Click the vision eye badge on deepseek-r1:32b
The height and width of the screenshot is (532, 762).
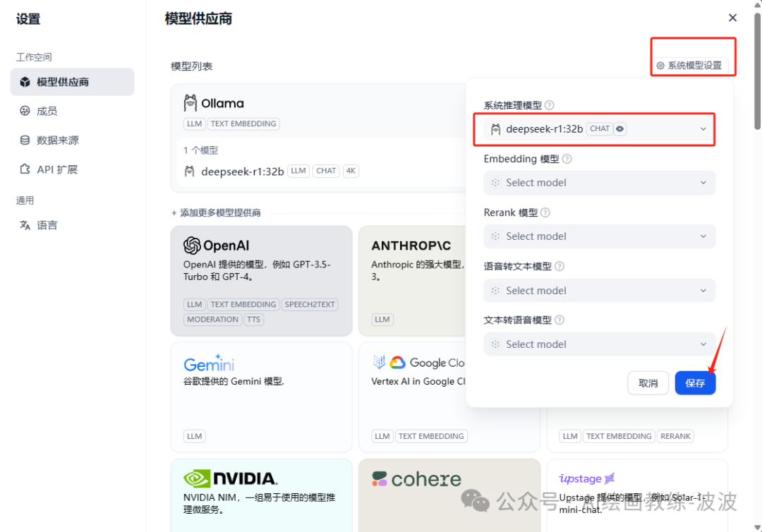point(620,128)
